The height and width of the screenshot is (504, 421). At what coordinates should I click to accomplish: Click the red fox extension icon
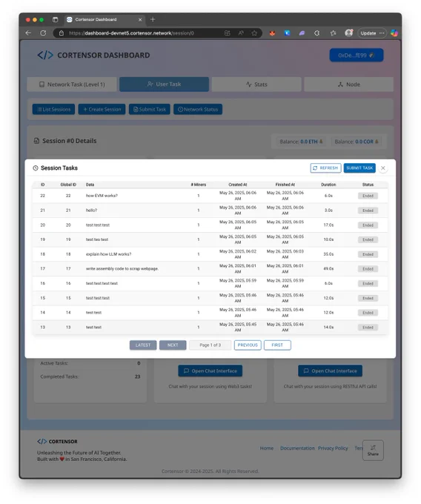coord(272,33)
